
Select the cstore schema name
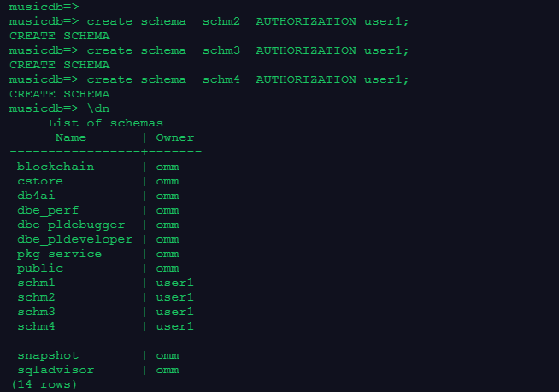click(40, 181)
